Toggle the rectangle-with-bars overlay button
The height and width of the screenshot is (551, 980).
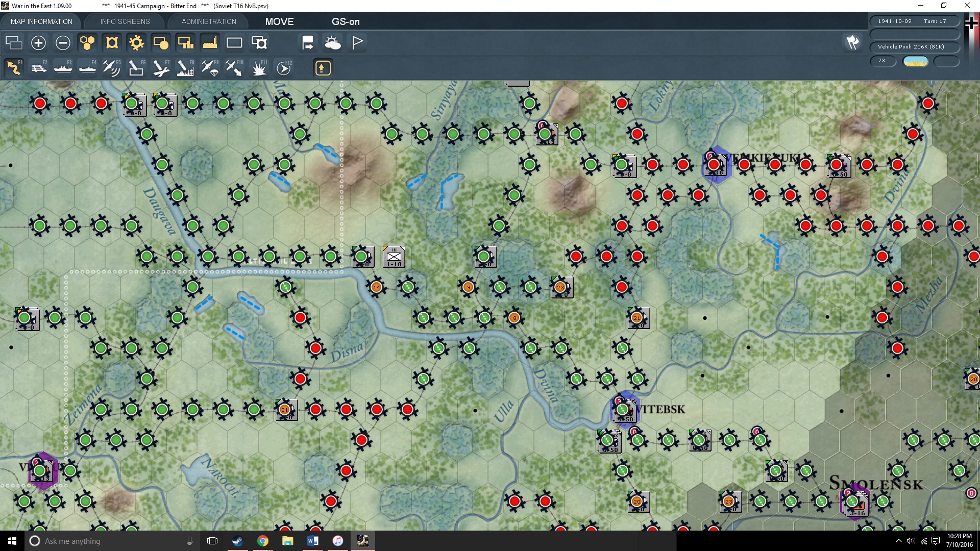point(185,42)
